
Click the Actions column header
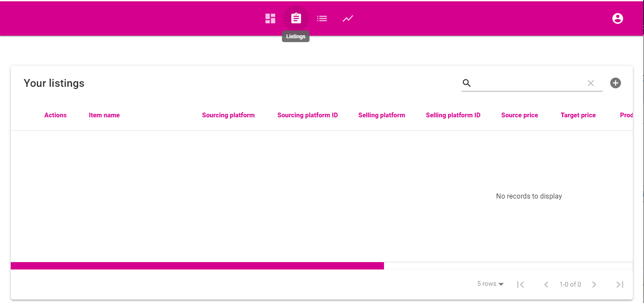click(x=56, y=115)
